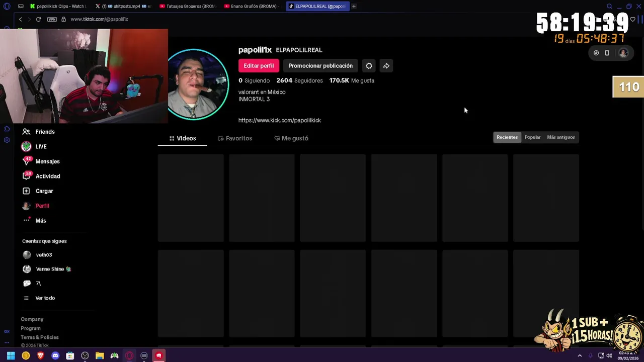Open the first video placeholder thumbnail
The image size is (644, 362).
click(191, 198)
